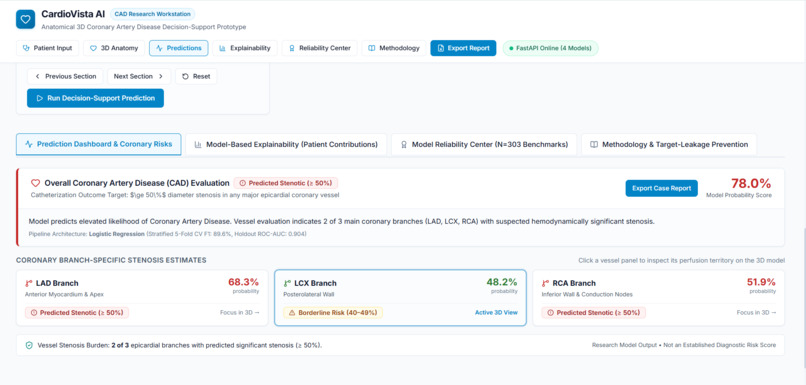
Task: Open the Reliability Center tab
Action: click(x=320, y=48)
